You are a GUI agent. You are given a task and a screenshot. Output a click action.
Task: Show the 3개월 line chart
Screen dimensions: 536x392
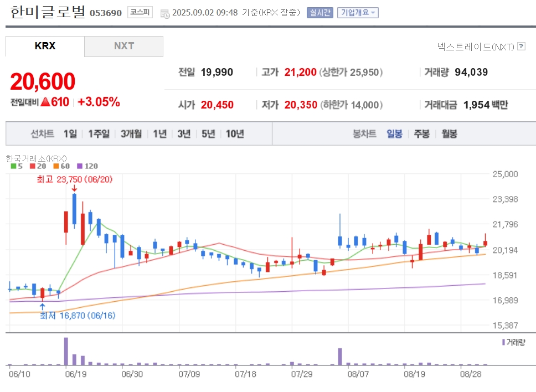[131, 133]
